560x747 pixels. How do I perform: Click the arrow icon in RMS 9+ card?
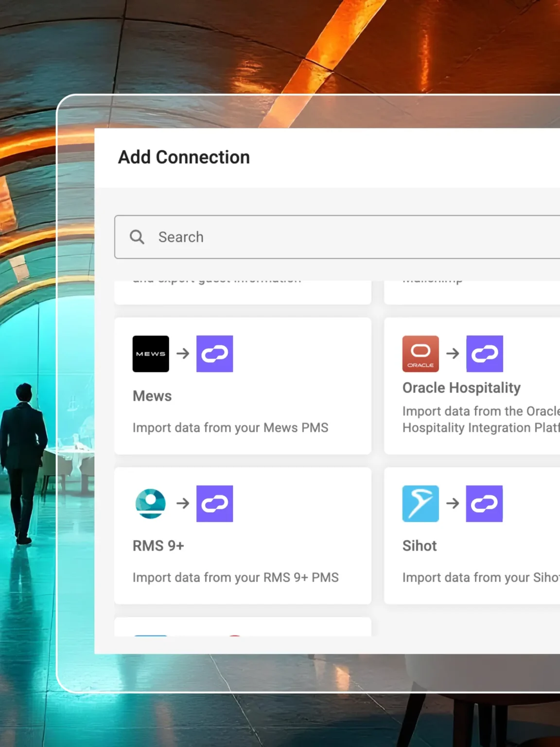click(x=183, y=503)
